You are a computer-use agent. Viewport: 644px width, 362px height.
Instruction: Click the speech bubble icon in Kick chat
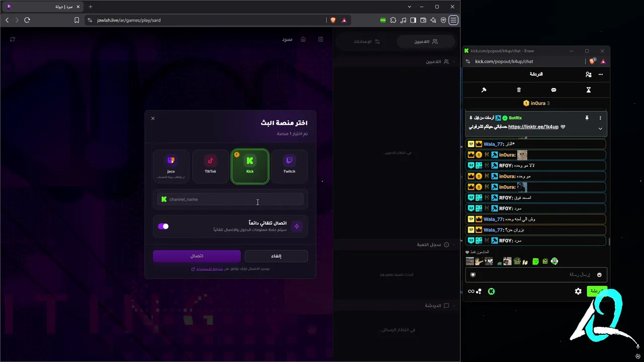553,90
